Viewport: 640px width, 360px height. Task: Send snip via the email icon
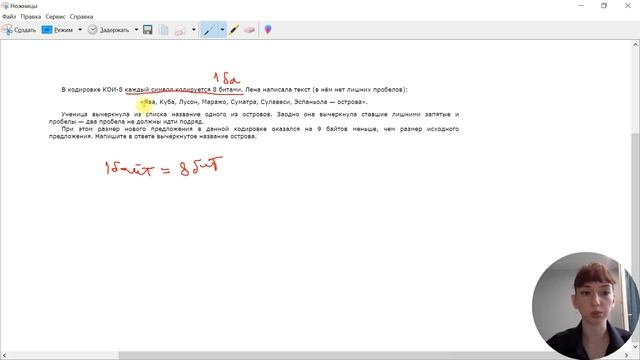(180, 30)
